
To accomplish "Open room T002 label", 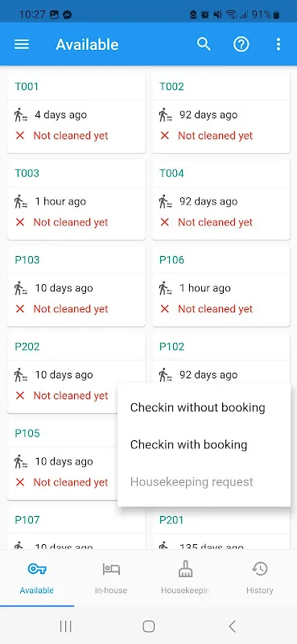I will [x=171, y=86].
